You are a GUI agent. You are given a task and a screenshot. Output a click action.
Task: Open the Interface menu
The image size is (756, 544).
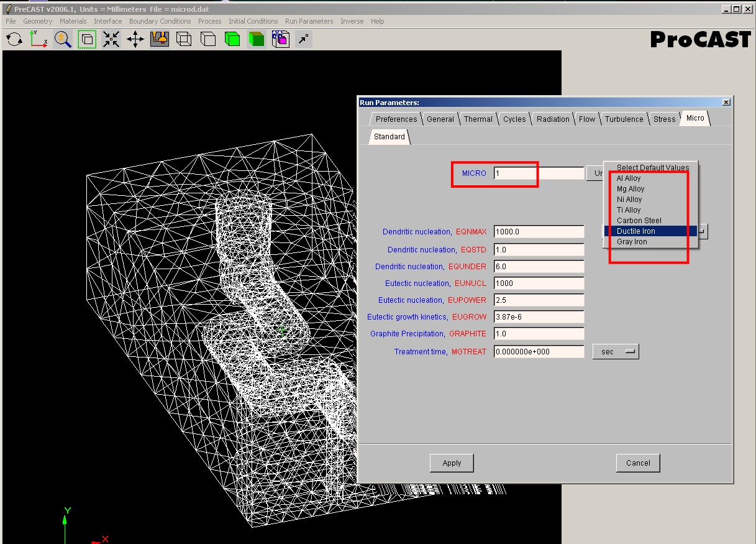point(108,21)
